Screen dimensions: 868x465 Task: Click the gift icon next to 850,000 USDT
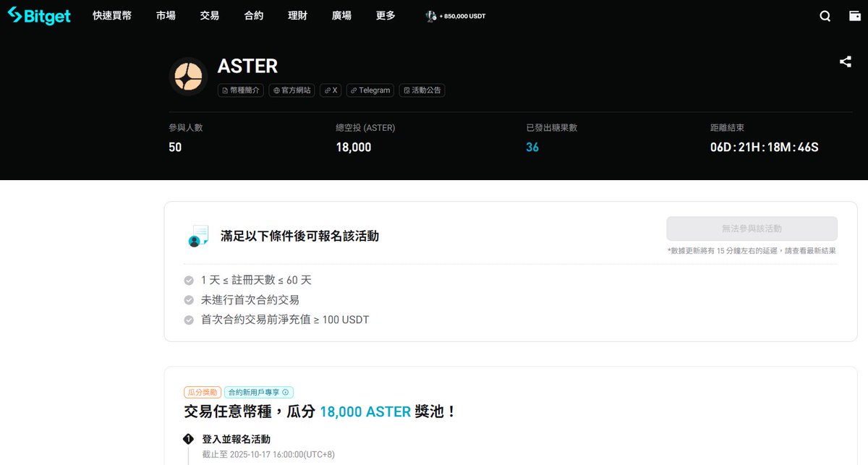(431, 15)
